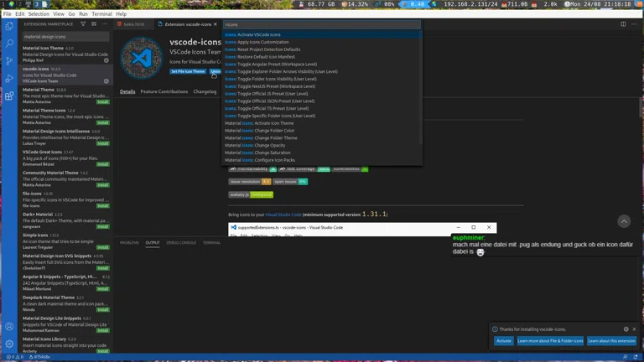Click Learn more about File & Folder icons
Screen dimensions: 644x362
tap(550, 341)
